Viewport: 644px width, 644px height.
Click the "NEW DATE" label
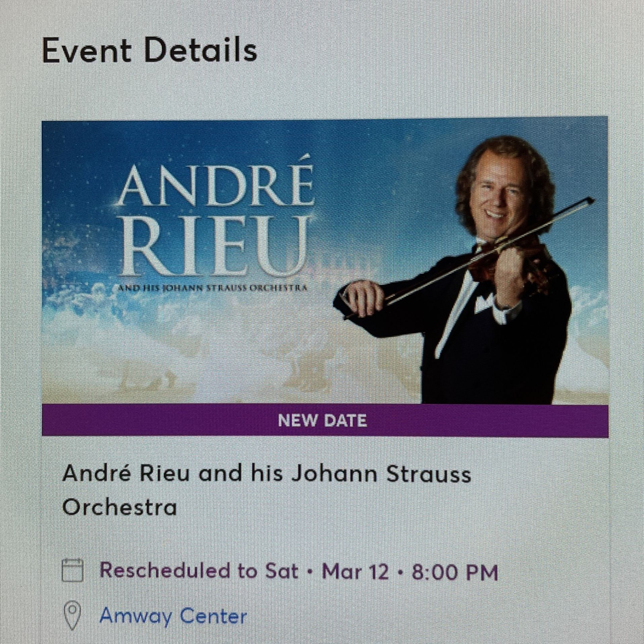[x=322, y=421]
